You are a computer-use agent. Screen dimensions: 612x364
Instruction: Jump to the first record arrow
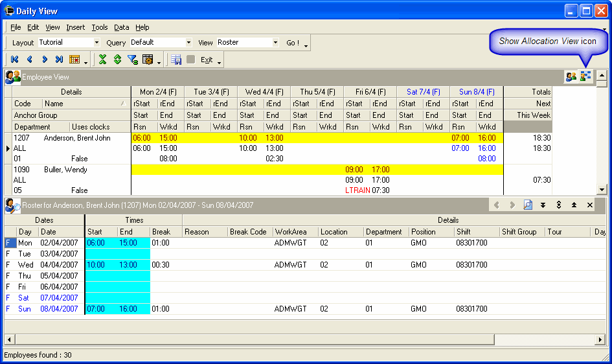point(14,60)
